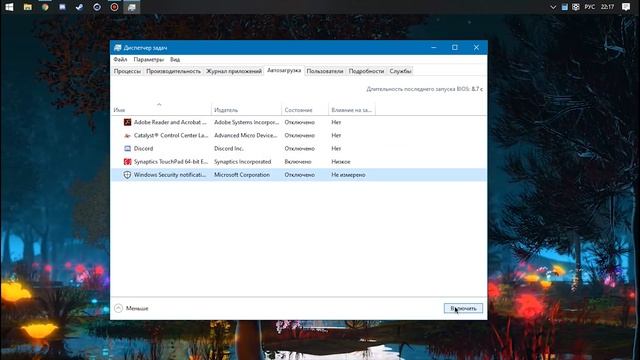Click the Adobe Reader row icon
The image size is (640, 360).
click(x=127, y=122)
